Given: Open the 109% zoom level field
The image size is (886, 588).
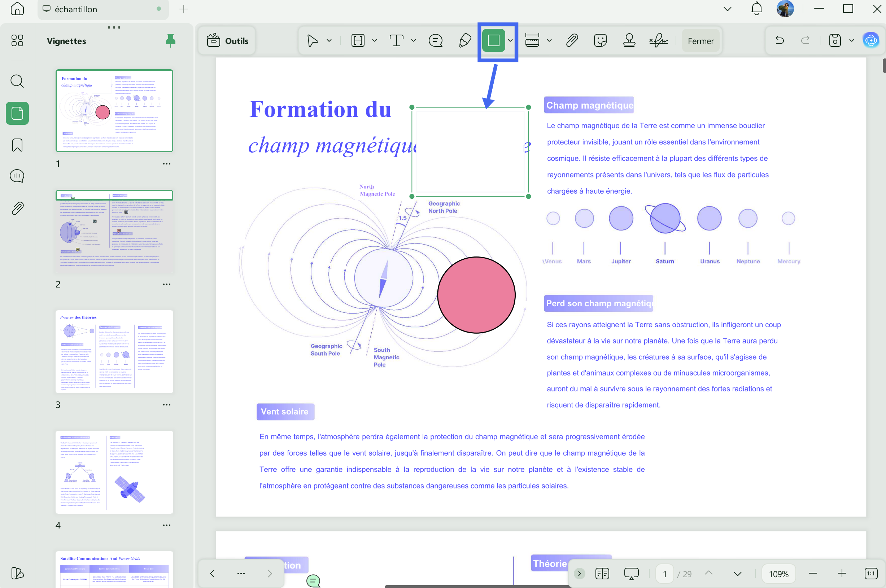Looking at the screenshot, I should (778, 574).
